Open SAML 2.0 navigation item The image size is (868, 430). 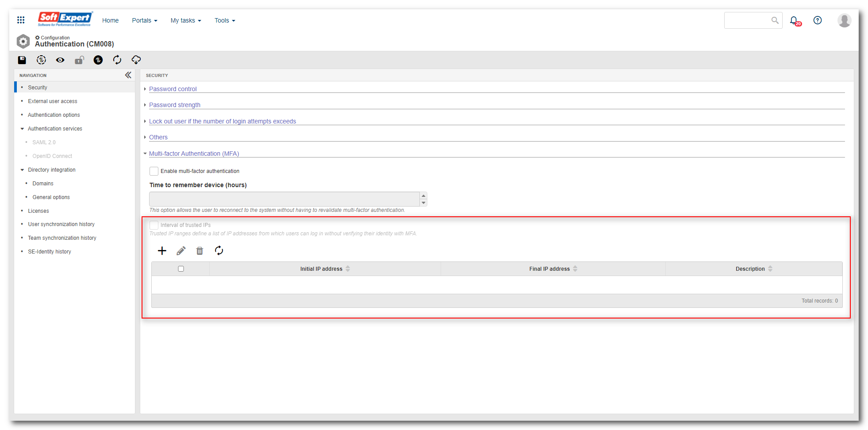point(44,142)
